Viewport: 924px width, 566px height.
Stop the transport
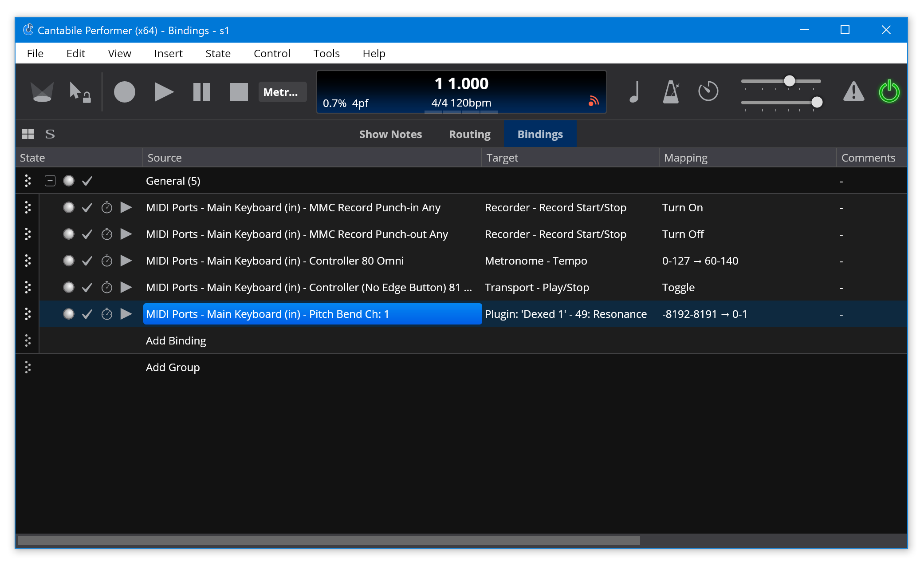pos(239,92)
